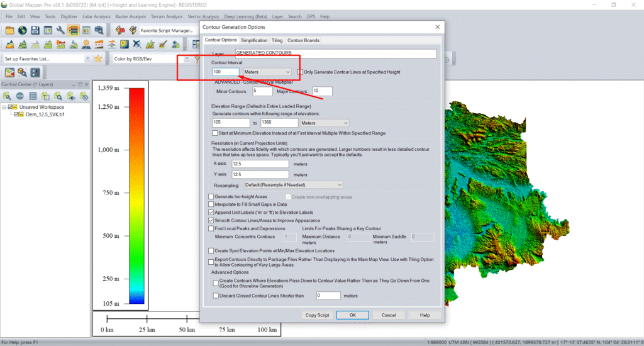Click OK to generate contours
644x346 pixels.
352,315
